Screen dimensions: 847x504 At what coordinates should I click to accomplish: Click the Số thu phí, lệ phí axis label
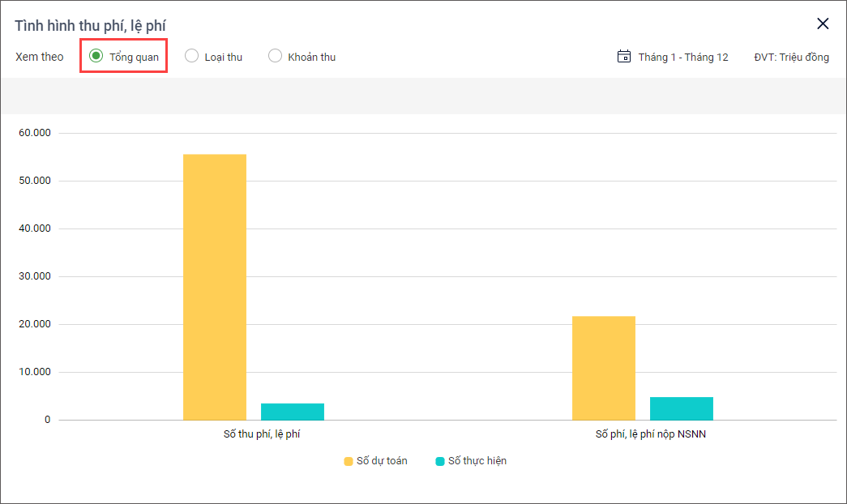click(262, 434)
